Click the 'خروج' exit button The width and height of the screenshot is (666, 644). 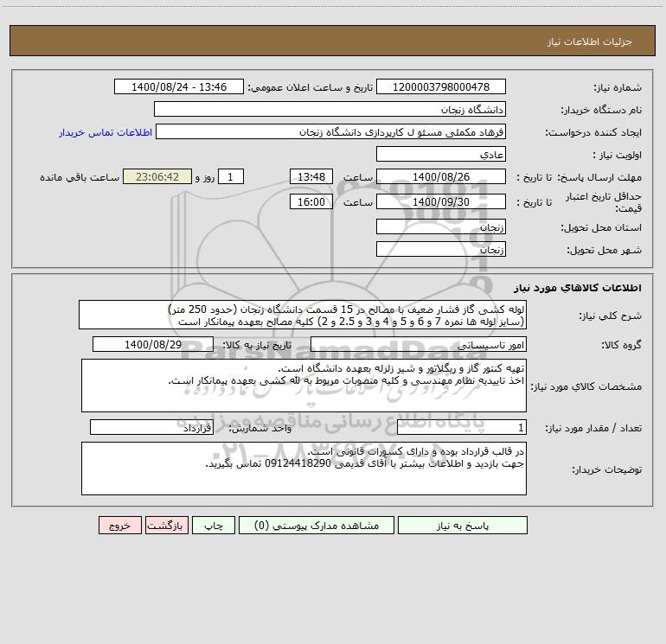click(x=119, y=526)
